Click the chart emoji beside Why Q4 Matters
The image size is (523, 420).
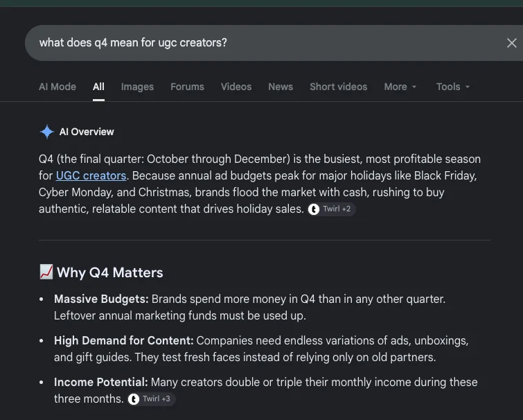[x=46, y=272]
